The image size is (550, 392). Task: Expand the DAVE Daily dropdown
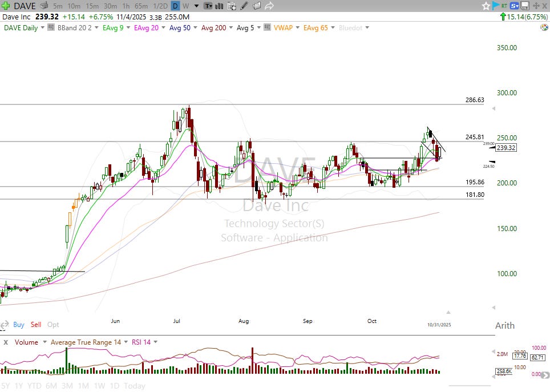point(42,27)
